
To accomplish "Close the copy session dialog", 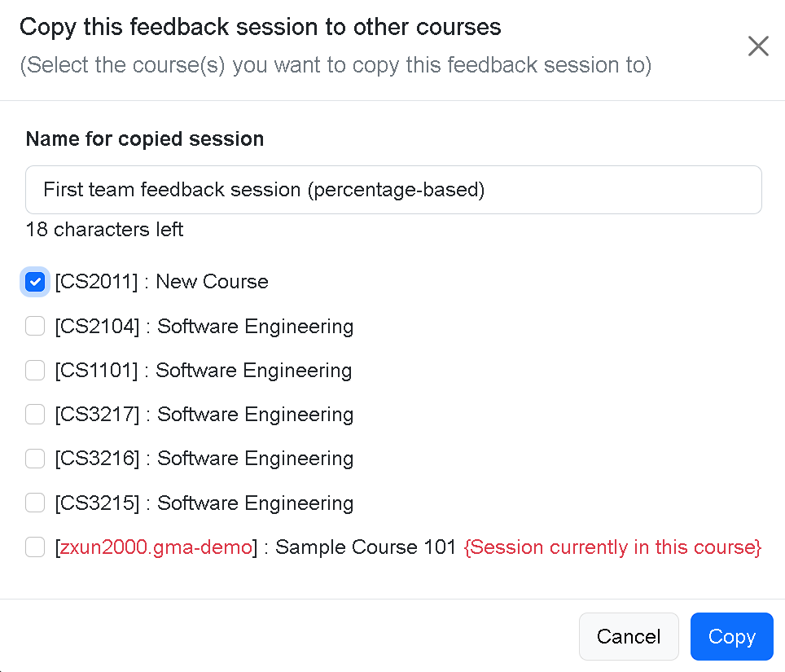I will click(758, 46).
